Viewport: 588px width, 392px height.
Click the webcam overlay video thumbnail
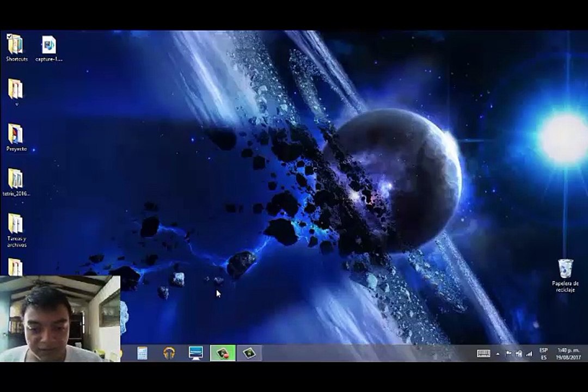point(60,318)
